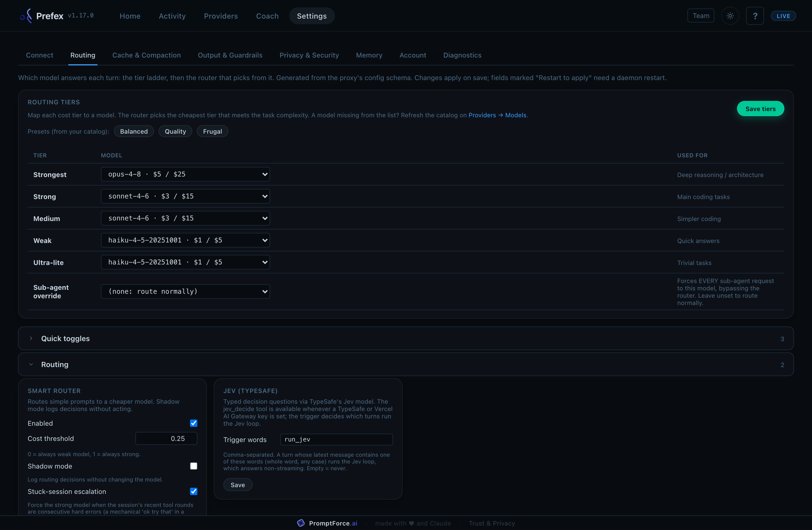Switch to the Connect tab

coord(39,55)
